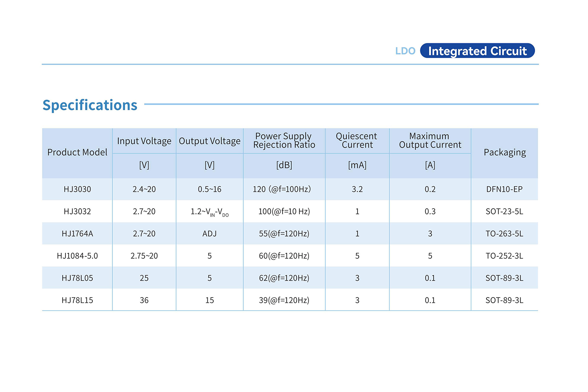Select the ADJ output voltage cell
The image size is (588, 392).
[209, 234]
